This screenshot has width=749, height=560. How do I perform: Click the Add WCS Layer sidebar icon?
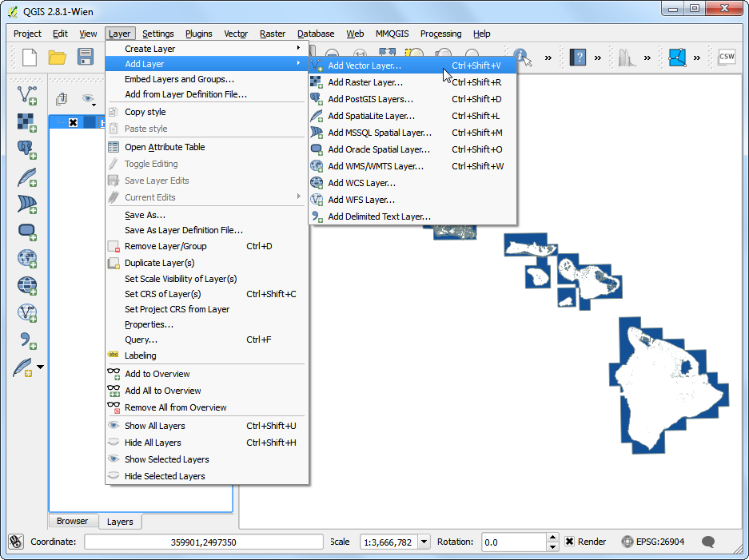(x=26, y=285)
